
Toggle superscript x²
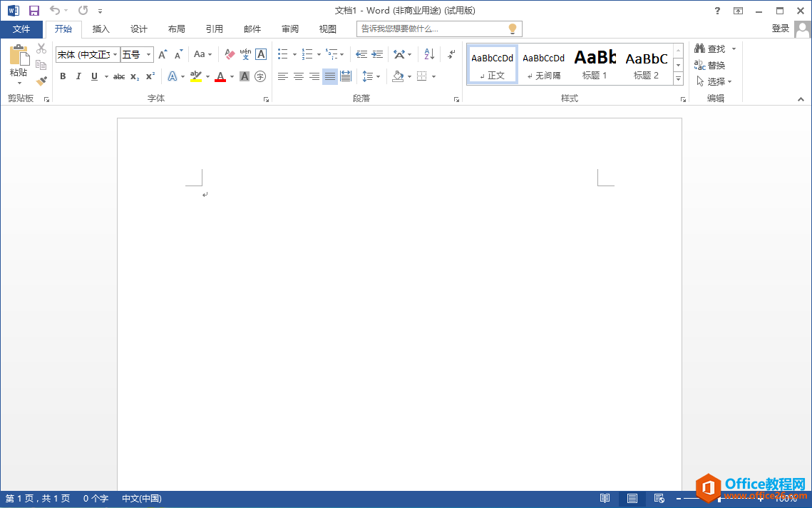pyautogui.click(x=150, y=76)
